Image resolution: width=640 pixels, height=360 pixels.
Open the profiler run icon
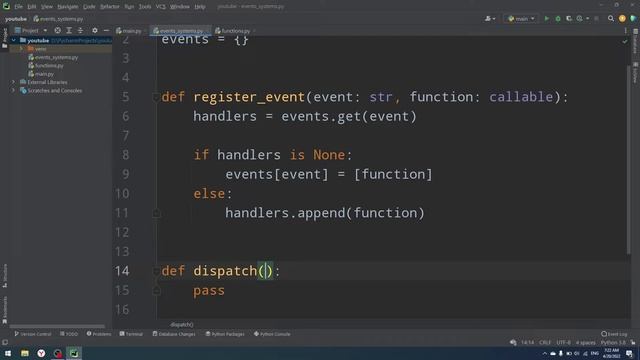580,19
